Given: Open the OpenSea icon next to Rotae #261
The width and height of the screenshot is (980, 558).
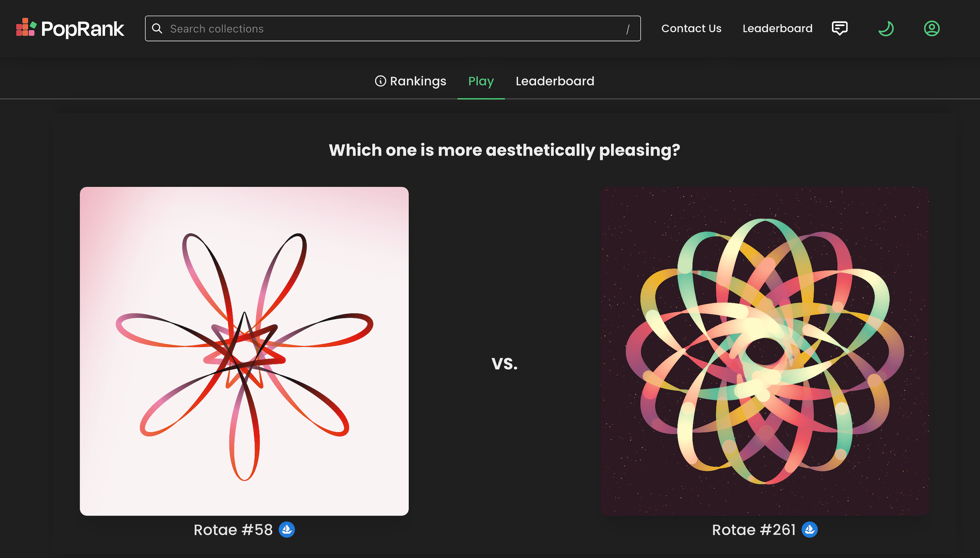Looking at the screenshot, I should (x=809, y=530).
